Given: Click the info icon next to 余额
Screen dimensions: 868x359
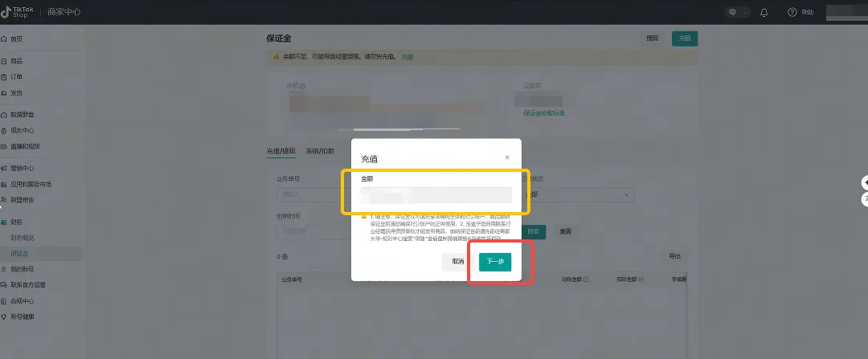Looking at the screenshot, I should click(x=303, y=86).
